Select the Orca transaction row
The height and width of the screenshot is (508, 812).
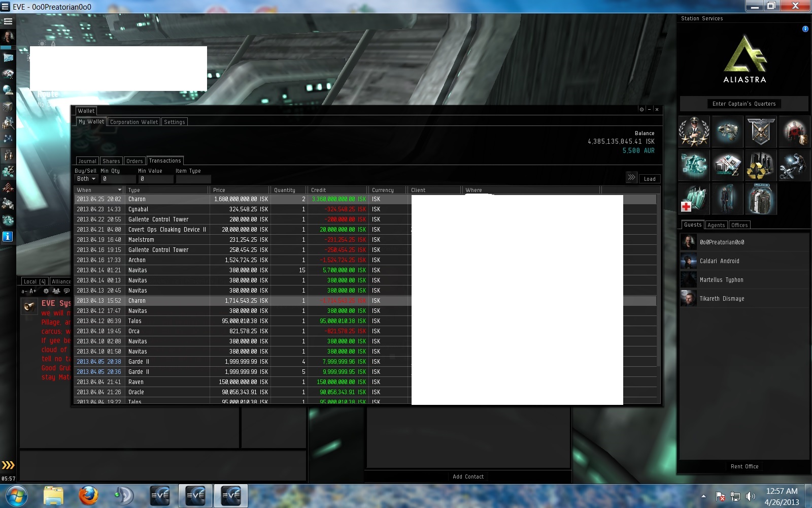click(x=365, y=331)
